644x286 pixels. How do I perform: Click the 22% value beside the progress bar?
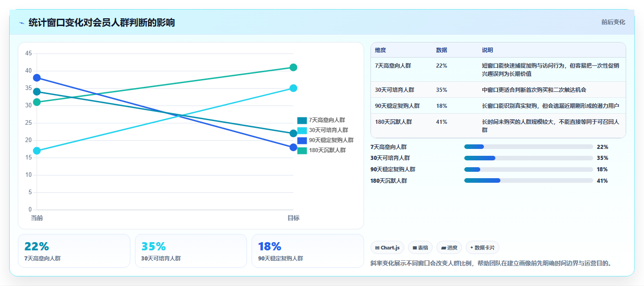click(602, 147)
